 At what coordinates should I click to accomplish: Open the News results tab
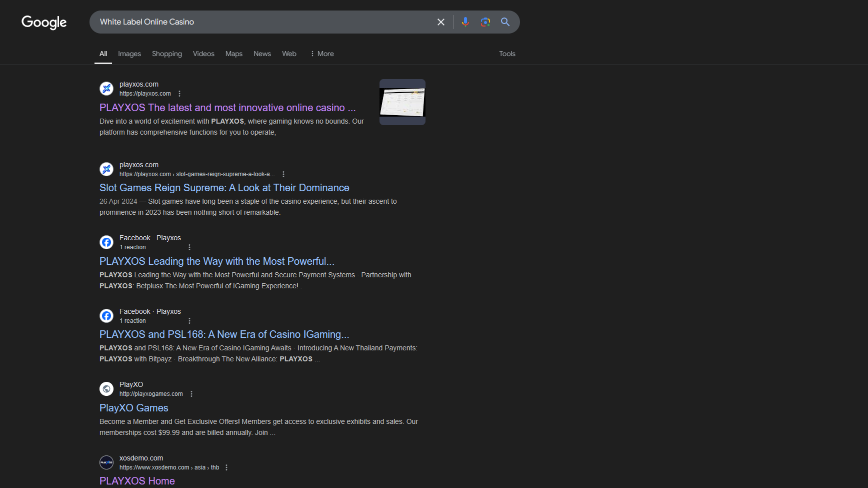[262, 54]
